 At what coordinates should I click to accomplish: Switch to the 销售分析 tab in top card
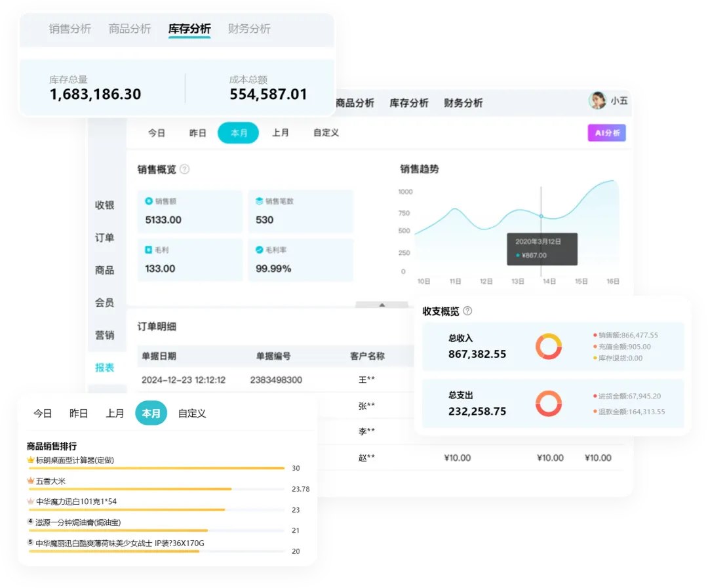coord(70,29)
